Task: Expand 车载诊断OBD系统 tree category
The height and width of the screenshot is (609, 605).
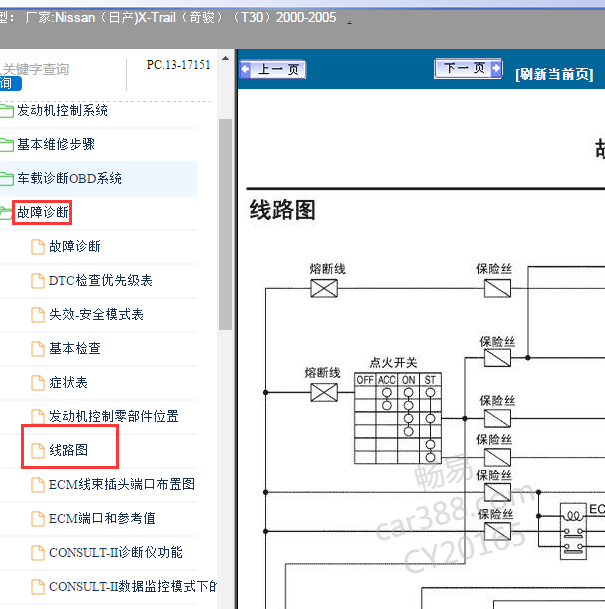Action: point(70,179)
